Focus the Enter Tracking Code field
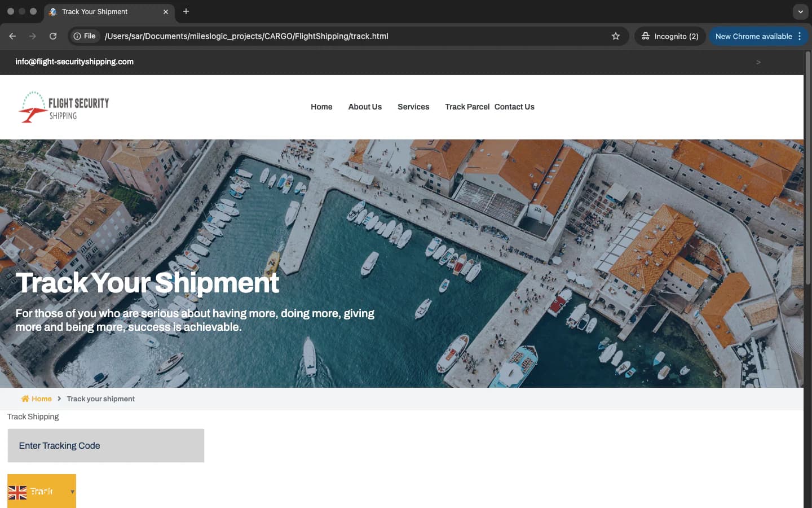 pyautogui.click(x=106, y=445)
